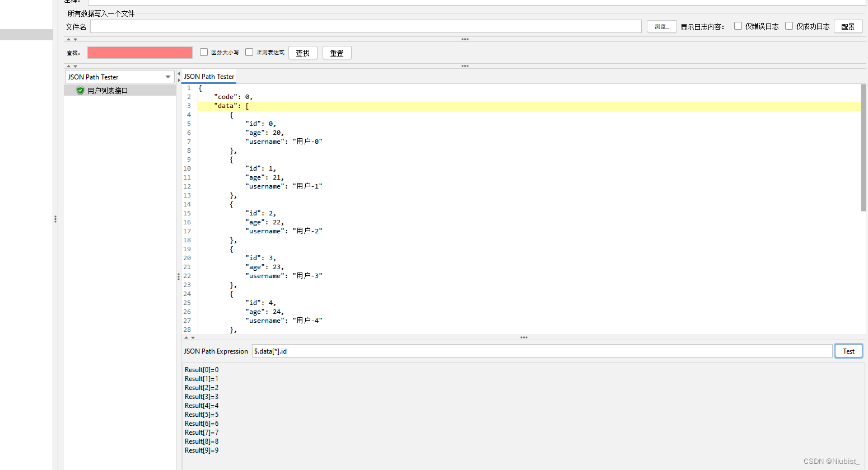
Task: Click the Result[7]=7 output line
Action: click(x=202, y=433)
